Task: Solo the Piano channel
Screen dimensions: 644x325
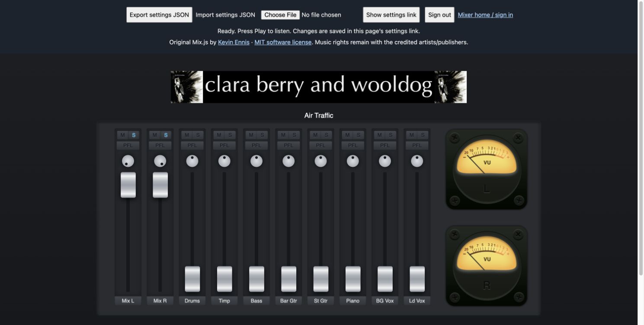Action: (358, 135)
